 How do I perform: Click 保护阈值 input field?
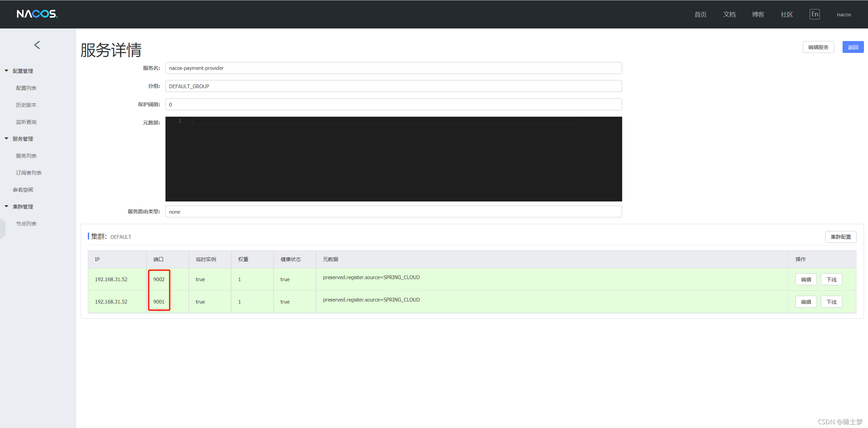point(394,104)
